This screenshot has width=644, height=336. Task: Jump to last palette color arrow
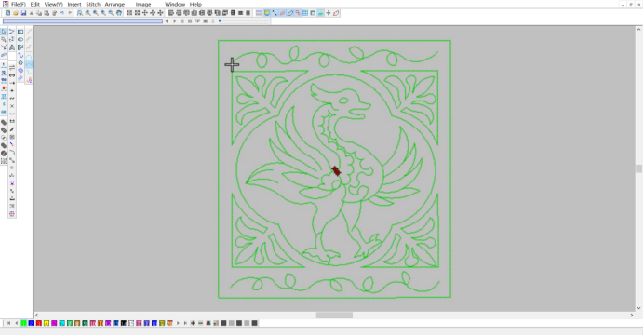(x=185, y=323)
